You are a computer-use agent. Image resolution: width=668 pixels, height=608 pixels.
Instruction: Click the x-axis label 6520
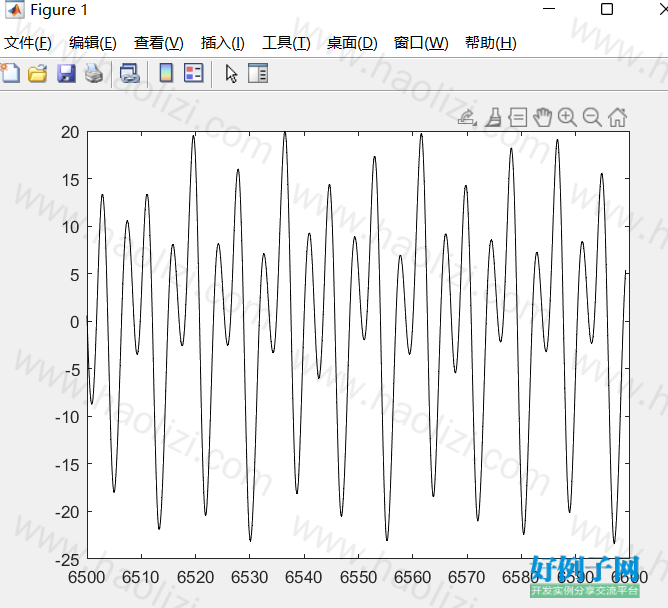(x=196, y=578)
